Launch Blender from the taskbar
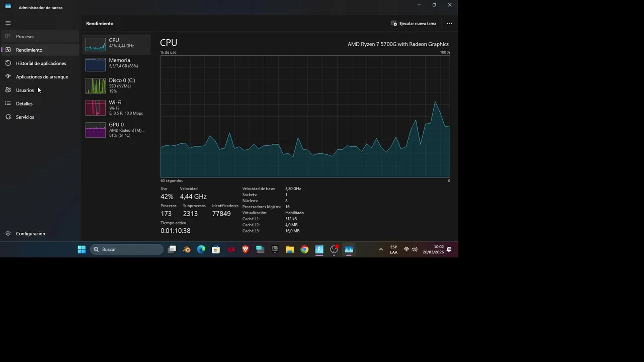 point(187,249)
